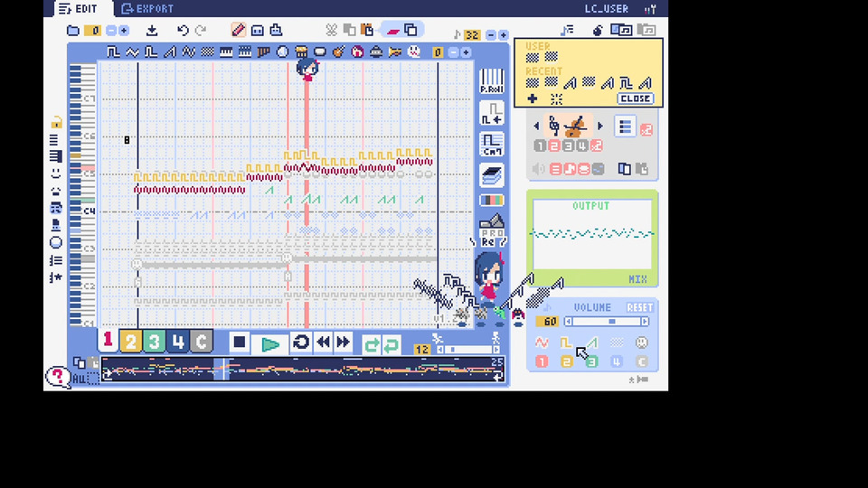
Task: Adjust the volume slider handle
Action: [612, 322]
